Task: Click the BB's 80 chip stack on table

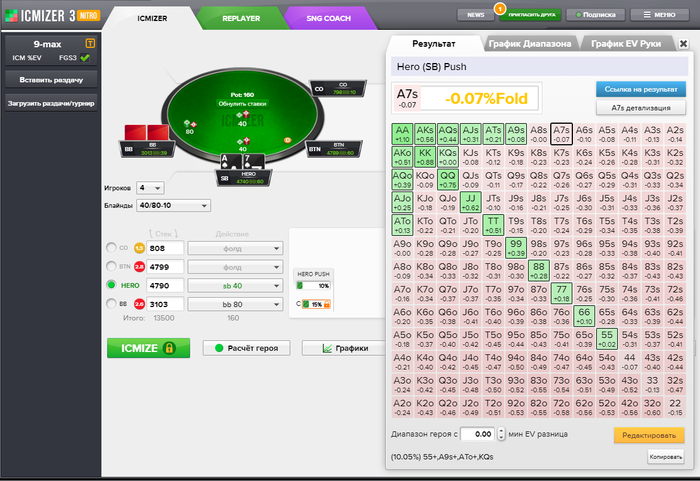Action: tap(190, 127)
